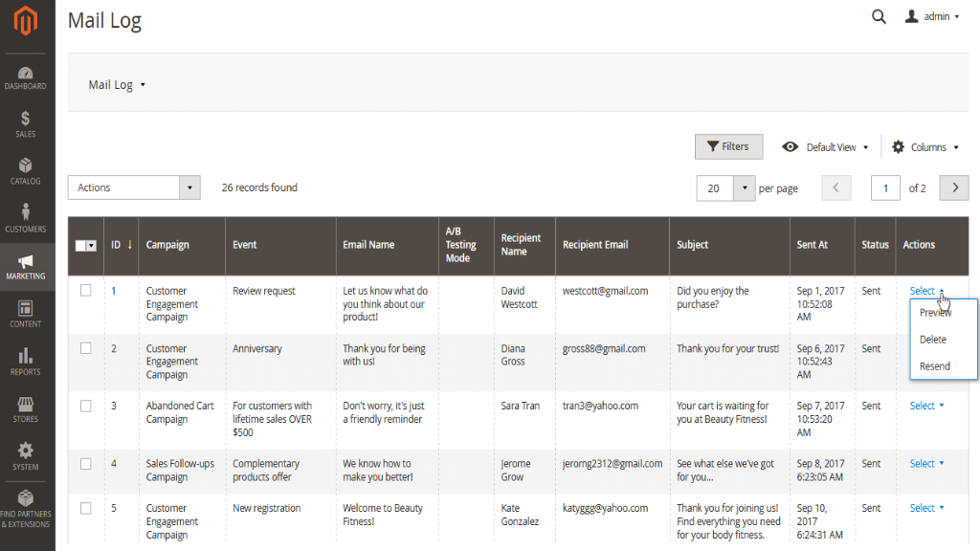
Task: Go to the previous page arrow
Action: 835,188
